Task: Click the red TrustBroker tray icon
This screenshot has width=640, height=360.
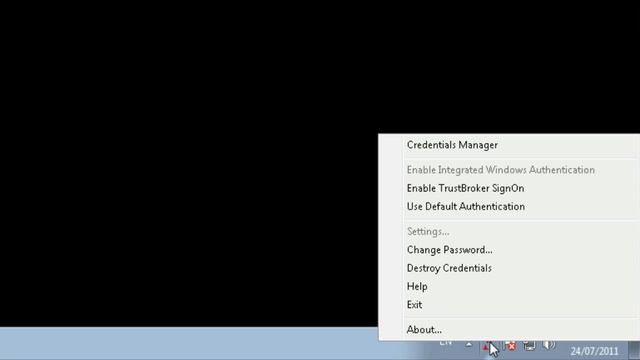Action: [x=488, y=346]
